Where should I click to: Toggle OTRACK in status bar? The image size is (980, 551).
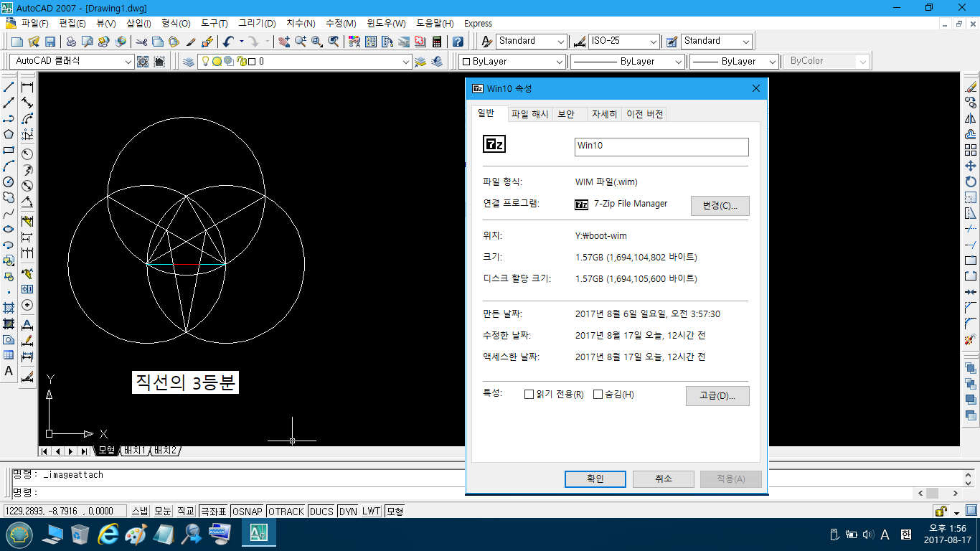click(x=286, y=512)
